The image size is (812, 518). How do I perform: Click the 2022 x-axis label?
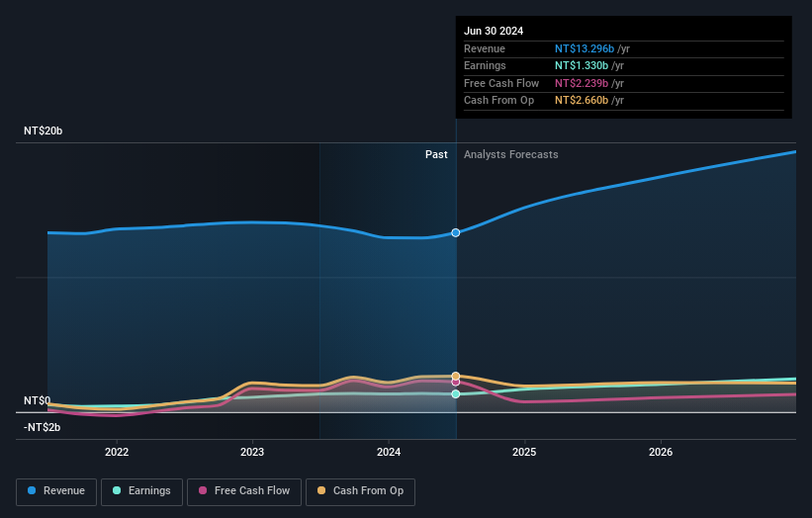coord(117,452)
